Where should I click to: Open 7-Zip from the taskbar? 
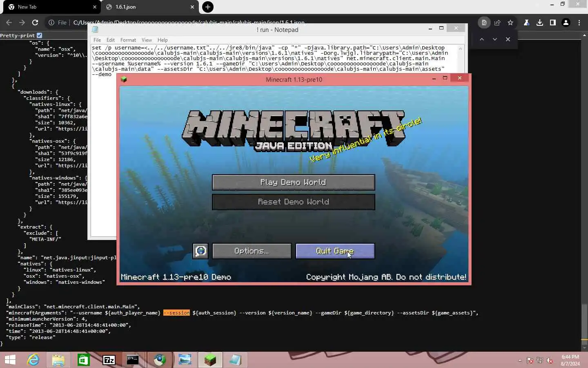[109, 360]
